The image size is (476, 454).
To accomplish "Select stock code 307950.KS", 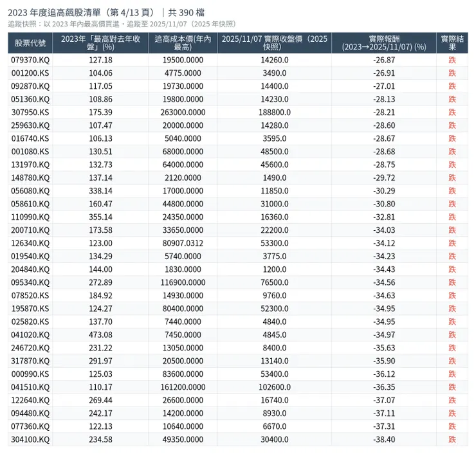I will pos(30,113).
